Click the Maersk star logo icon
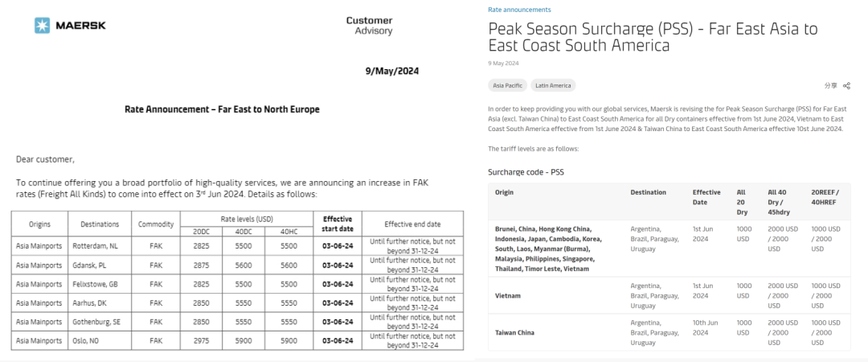The image size is (868, 362). (x=42, y=26)
